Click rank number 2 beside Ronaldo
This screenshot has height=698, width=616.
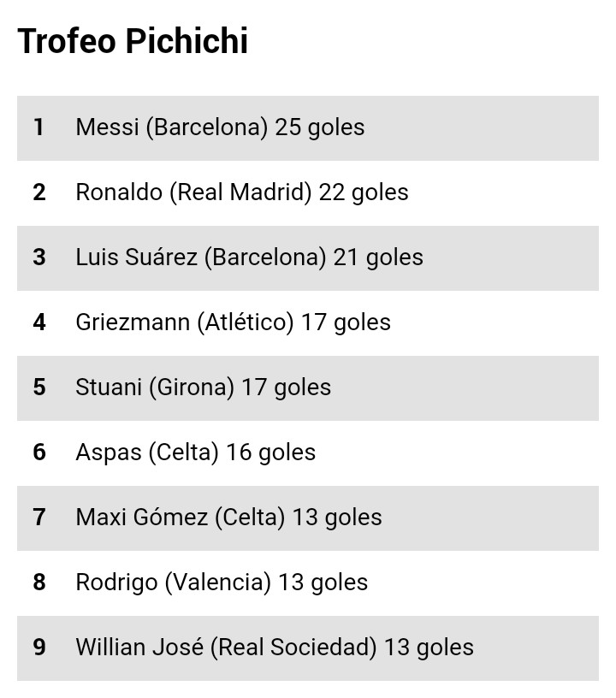[39, 192]
